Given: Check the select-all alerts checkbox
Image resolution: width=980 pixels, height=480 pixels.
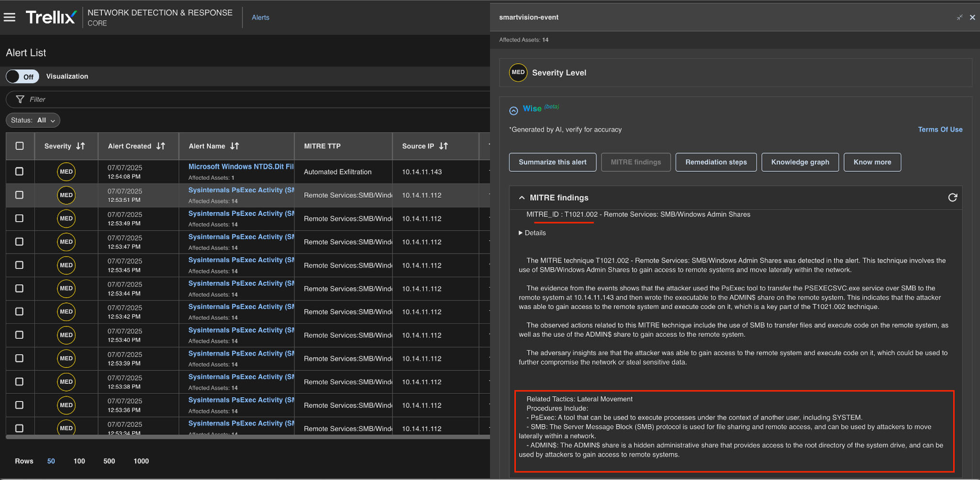Looking at the screenshot, I should [x=20, y=146].
